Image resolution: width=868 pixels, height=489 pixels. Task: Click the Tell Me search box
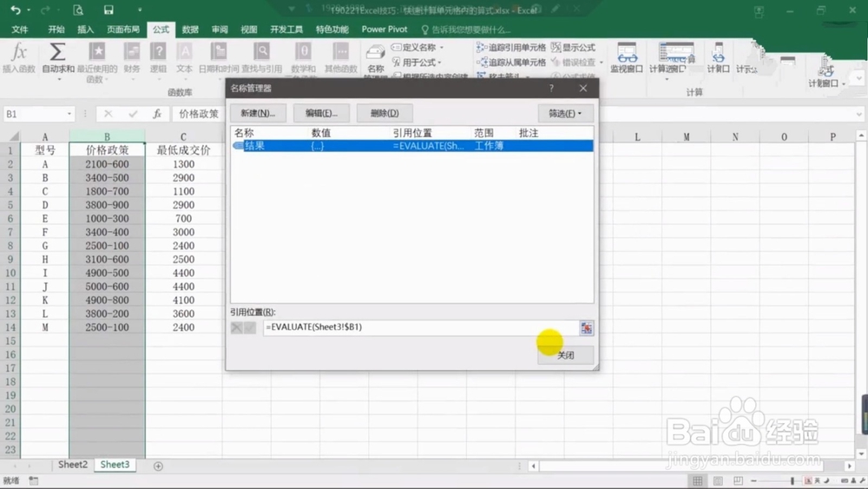[x=465, y=30]
